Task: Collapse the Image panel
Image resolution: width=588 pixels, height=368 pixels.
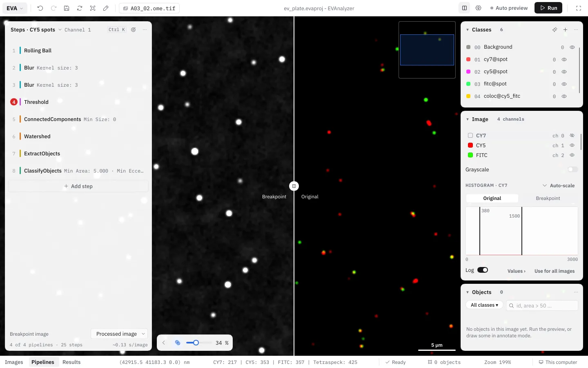Action: click(468, 119)
